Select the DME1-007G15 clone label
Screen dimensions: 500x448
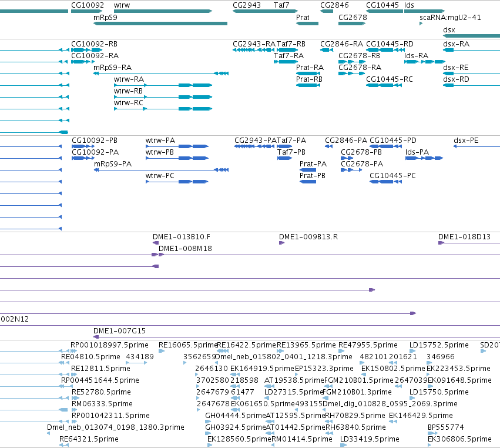pos(119,331)
